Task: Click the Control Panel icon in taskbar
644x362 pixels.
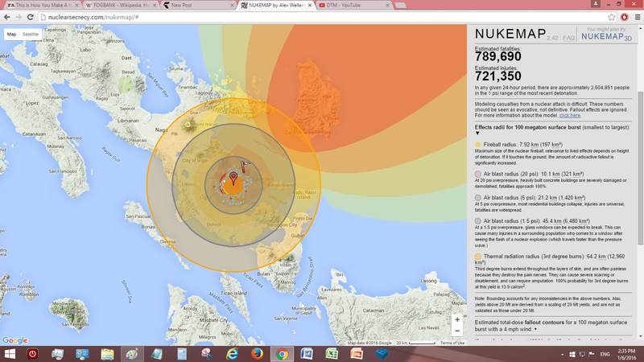Action: 82,354
